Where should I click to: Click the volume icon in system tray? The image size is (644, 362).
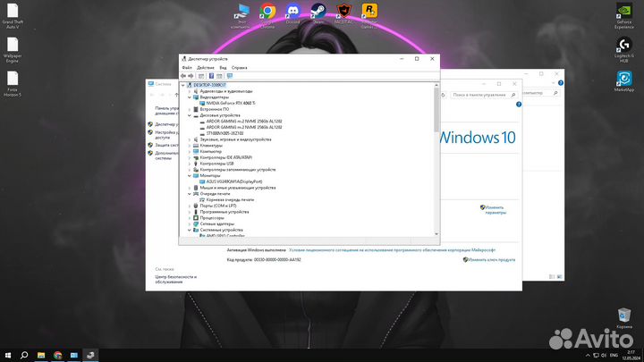click(x=604, y=356)
